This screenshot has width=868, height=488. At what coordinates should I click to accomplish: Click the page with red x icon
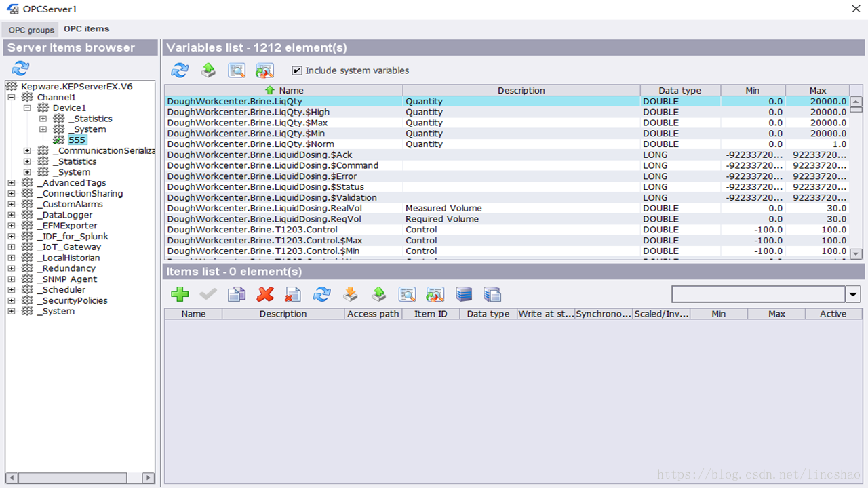click(x=293, y=294)
